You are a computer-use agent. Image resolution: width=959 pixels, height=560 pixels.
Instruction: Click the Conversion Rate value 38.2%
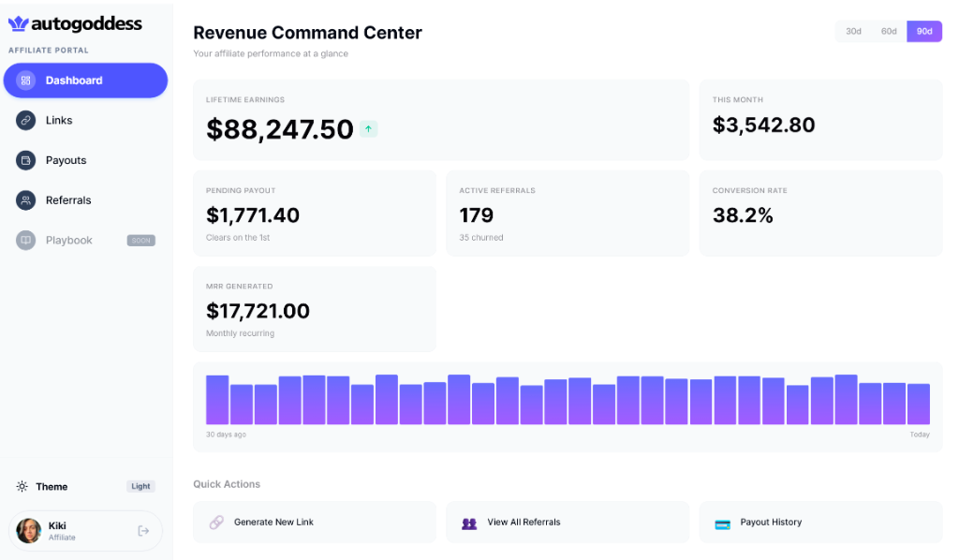(743, 215)
